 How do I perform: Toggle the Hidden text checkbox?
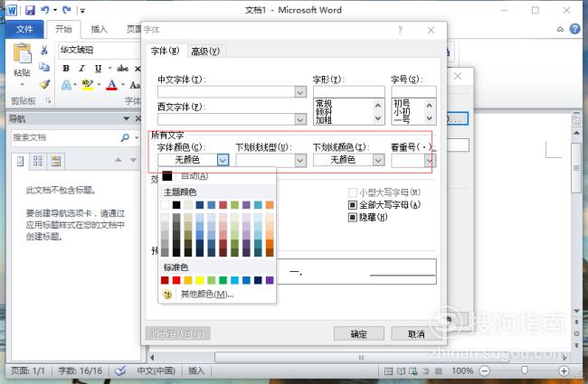[352, 217]
